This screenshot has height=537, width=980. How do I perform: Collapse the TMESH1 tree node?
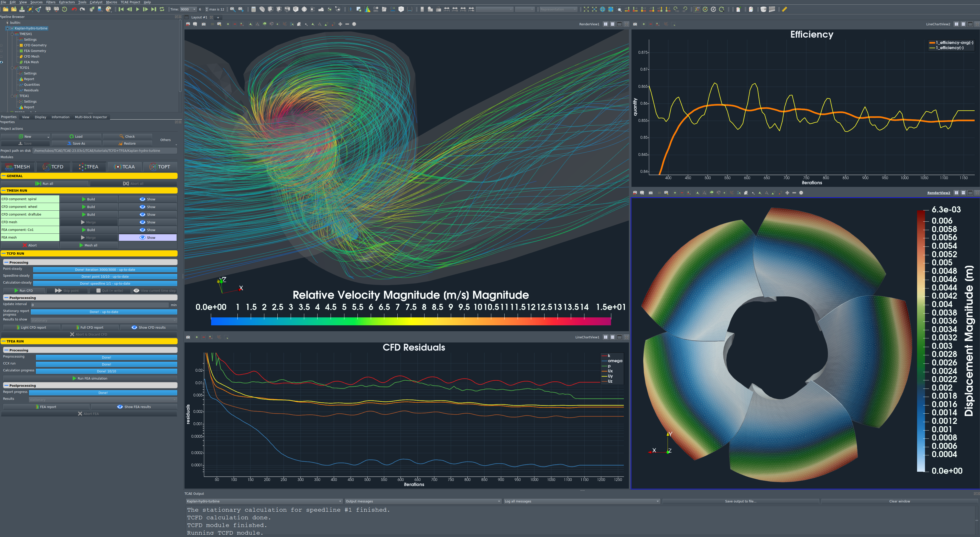(x=12, y=34)
